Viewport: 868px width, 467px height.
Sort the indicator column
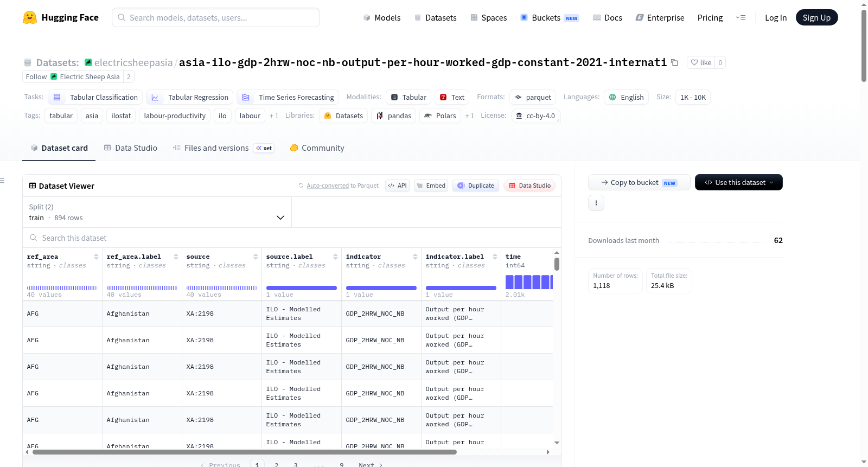pos(415,257)
